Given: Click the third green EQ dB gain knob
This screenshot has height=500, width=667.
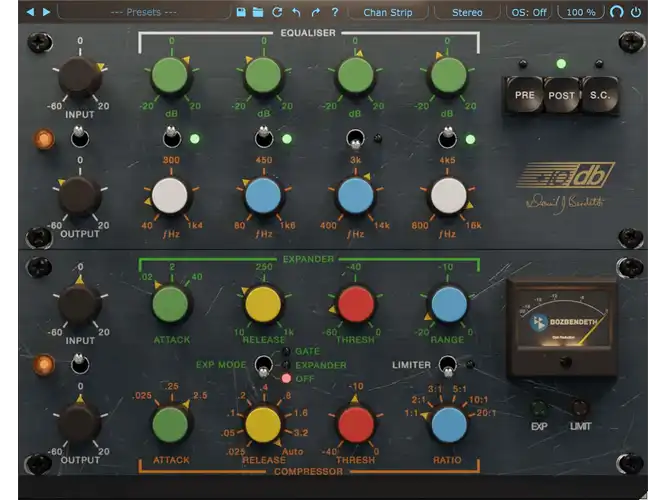Looking at the screenshot, I should 356,76.
